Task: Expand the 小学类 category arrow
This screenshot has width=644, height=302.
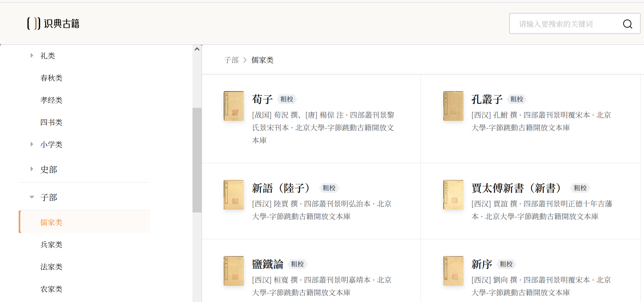Action: 32,144
